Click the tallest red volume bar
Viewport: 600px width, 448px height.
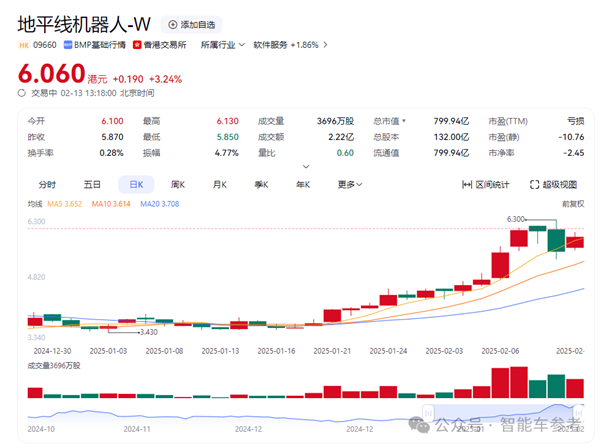[518, 383]
